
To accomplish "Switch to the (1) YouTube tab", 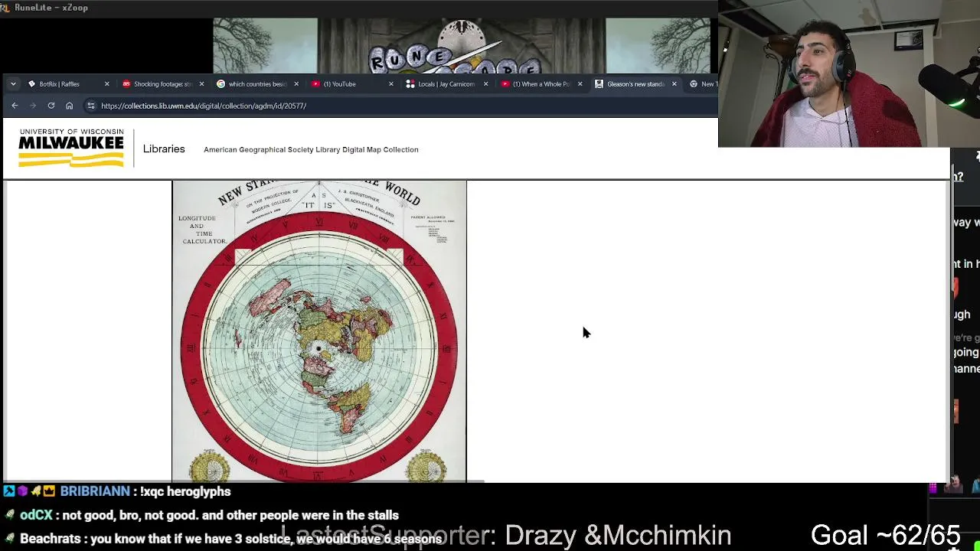I will point(352,84).
